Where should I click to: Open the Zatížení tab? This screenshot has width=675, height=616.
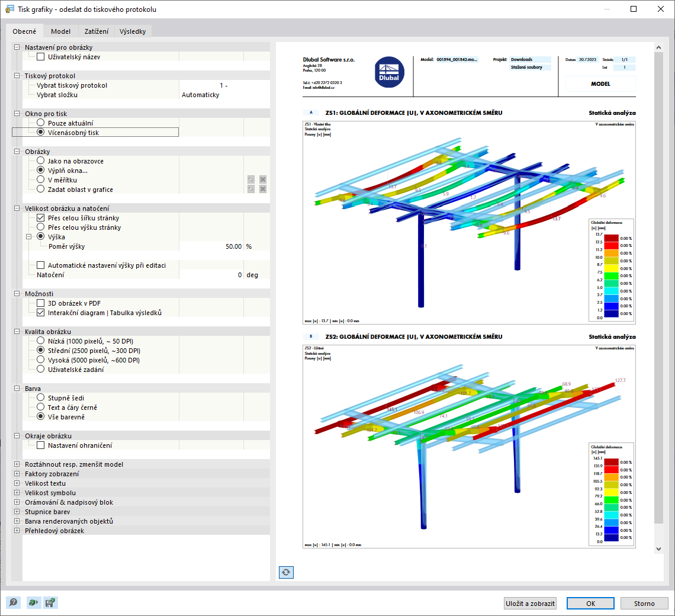97,31
